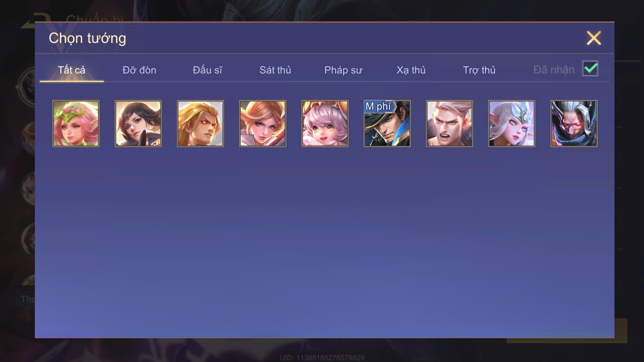This screenshot has width=644, height=362.
Task: Click the Đã nhận label text
Action: tap(554, 70)
